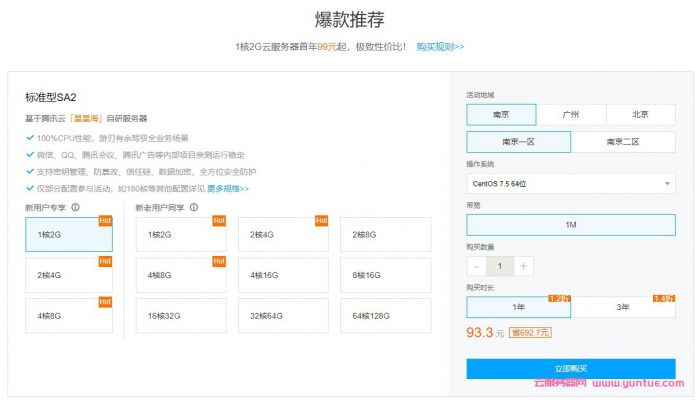Open the 更多规格>> link
This screenshot has width=700, height=404.
pos(228,188)
